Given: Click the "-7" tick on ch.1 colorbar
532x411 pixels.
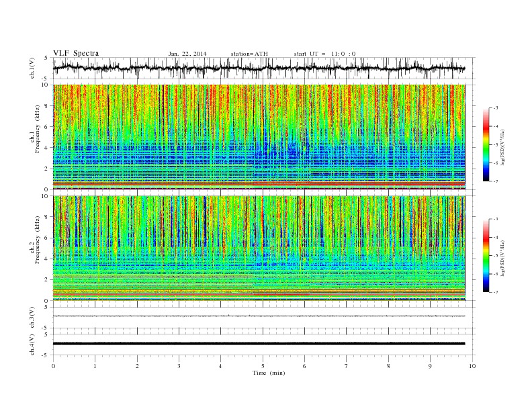Looking at the screenshot, I should [x=495, y=181].
